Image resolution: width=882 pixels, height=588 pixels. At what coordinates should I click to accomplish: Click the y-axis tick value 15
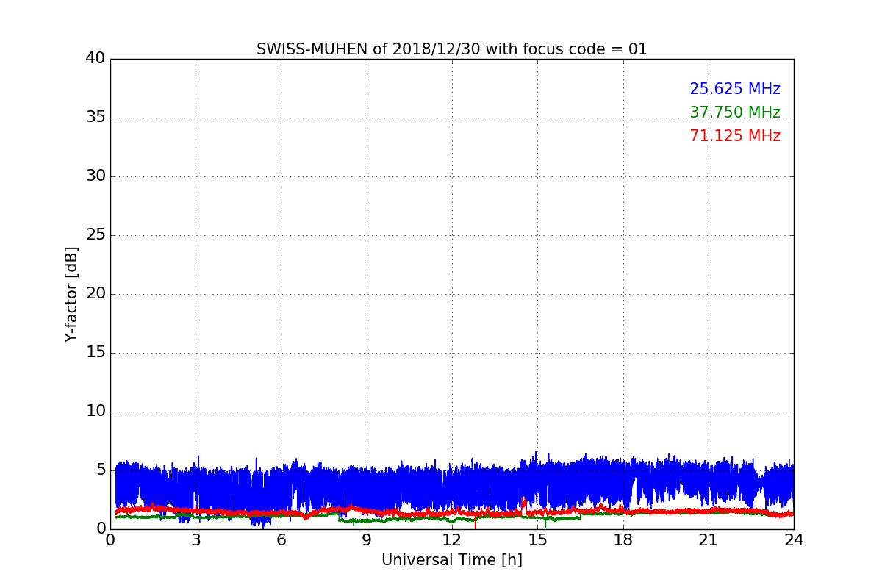click(x=96, y=352)
